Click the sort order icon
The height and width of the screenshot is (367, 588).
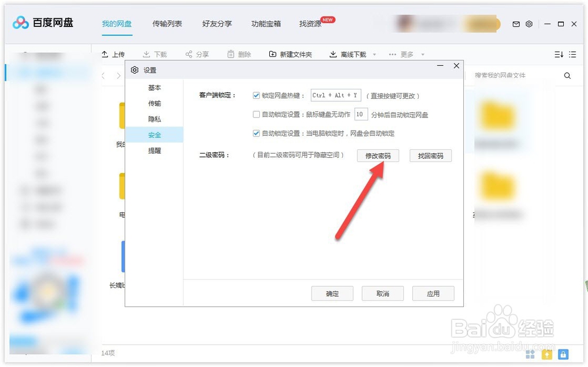click(559, 55)
